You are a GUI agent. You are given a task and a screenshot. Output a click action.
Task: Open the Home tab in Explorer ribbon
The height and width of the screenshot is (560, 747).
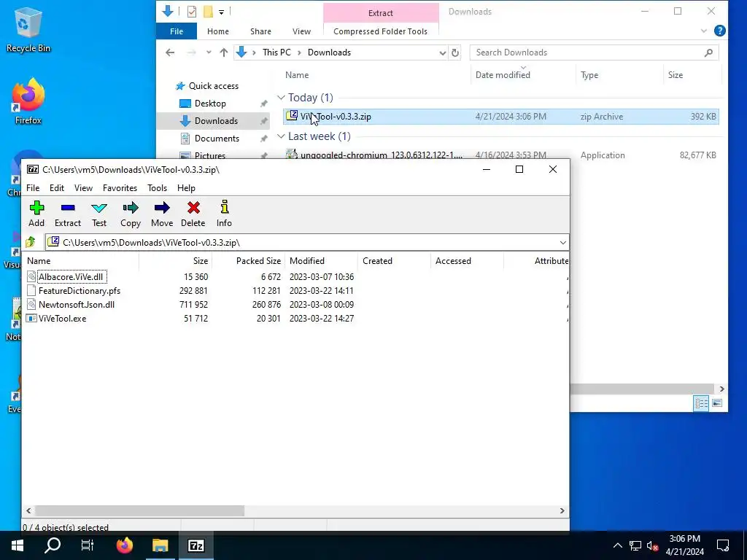coord(217,31)
